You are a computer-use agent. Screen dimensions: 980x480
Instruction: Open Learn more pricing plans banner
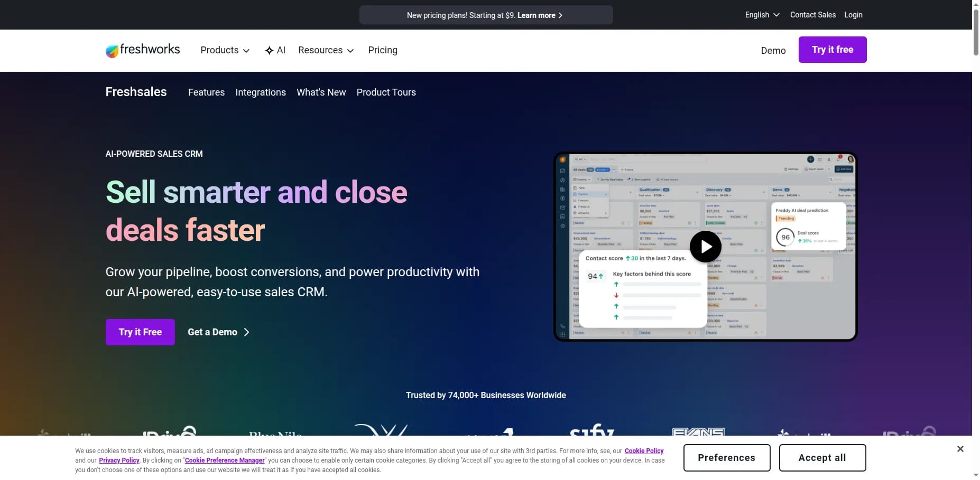click(x=486, y=15)
